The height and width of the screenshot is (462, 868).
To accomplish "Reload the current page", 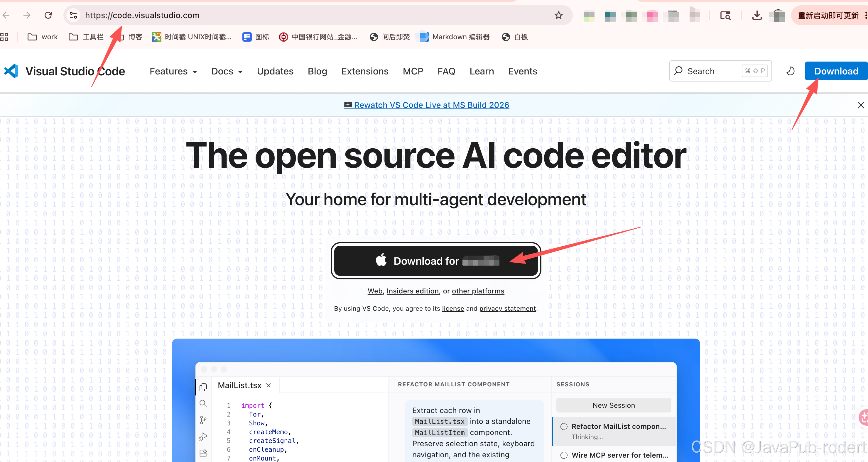I will (48, 15).
